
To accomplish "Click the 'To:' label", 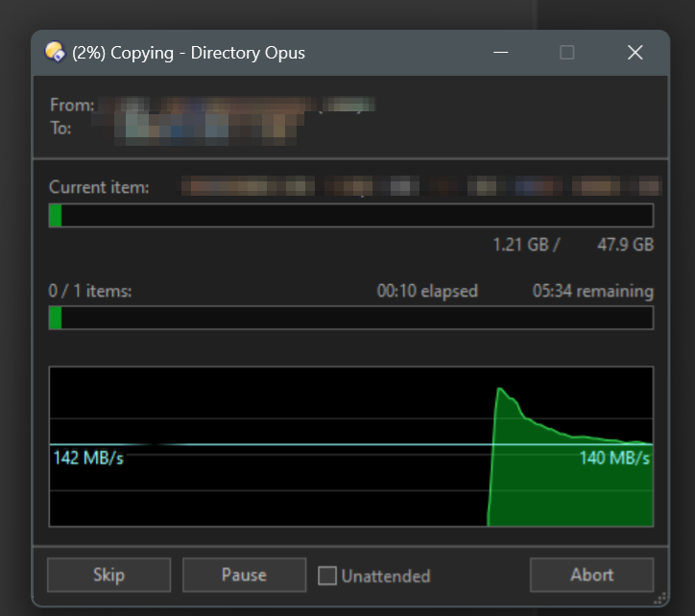I will pyautogui.click(x=60, y=129).
